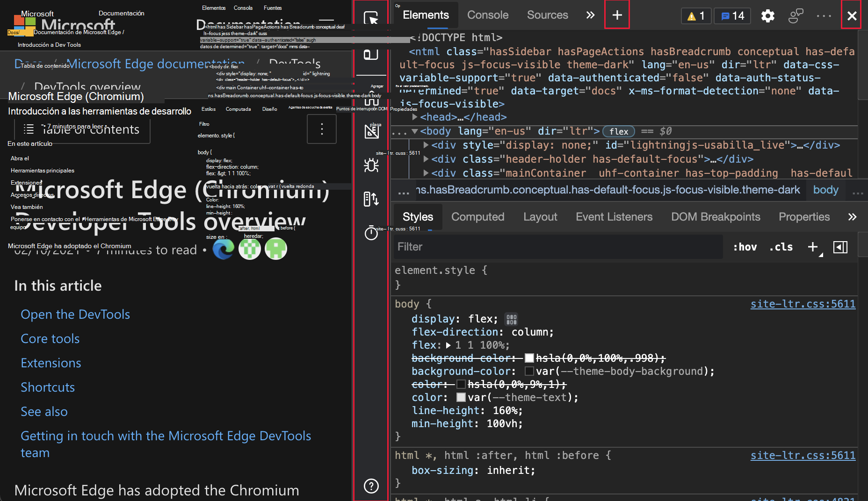Screen dimensions: 868x501
Task: Toggle the :hov element state panel
Action: [745, 247]
